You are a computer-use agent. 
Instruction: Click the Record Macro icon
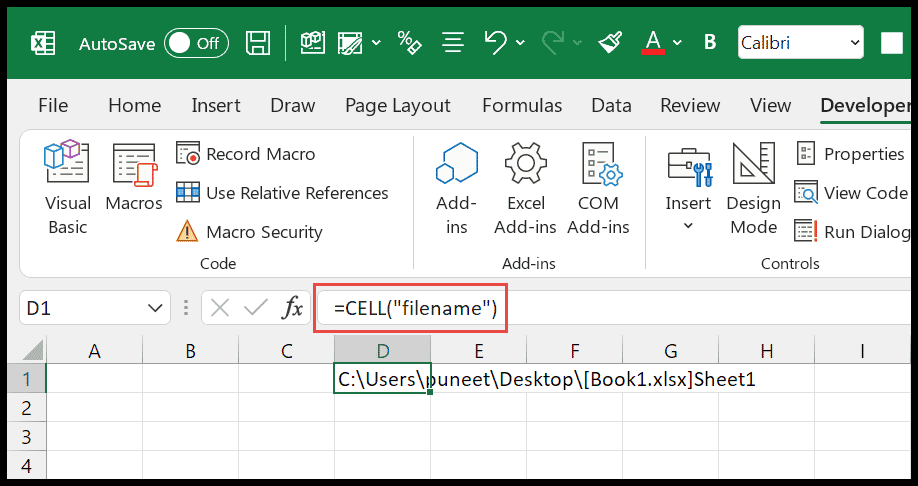pos(188,154)
